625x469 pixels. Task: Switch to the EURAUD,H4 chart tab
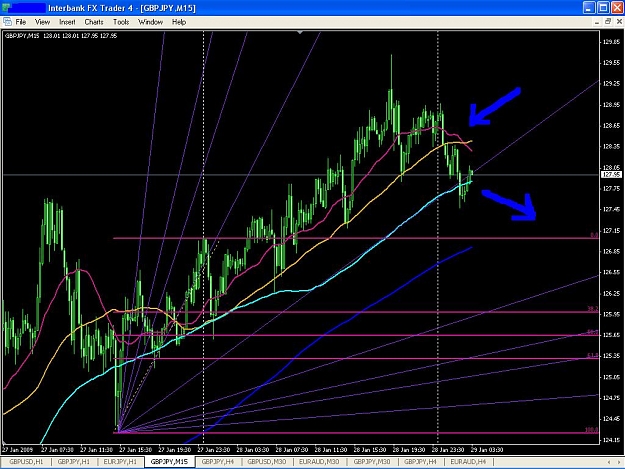(468, 462)
